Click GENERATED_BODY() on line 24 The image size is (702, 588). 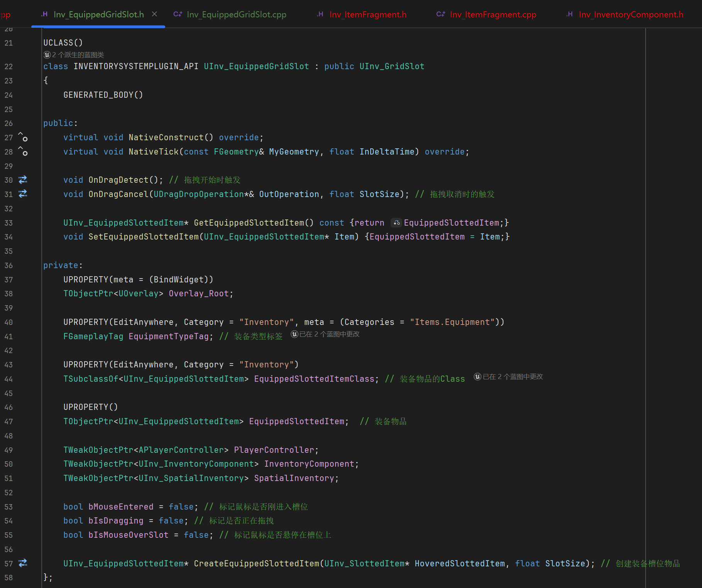[x=103, y=95]
